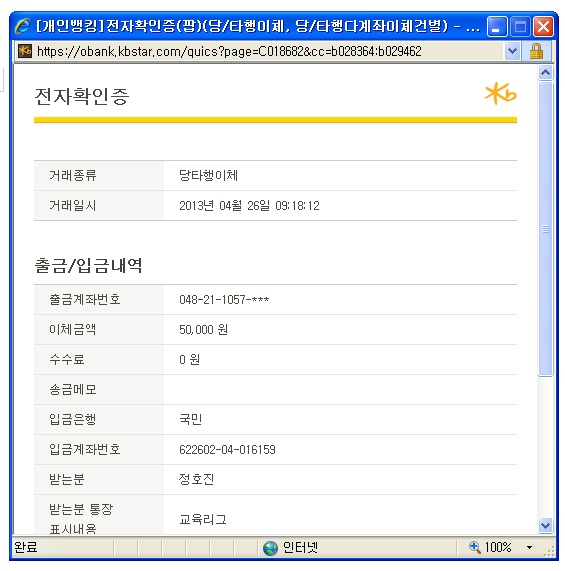Click the zoom magnifier icon
The image size is (565, 571).
point(474,547)
